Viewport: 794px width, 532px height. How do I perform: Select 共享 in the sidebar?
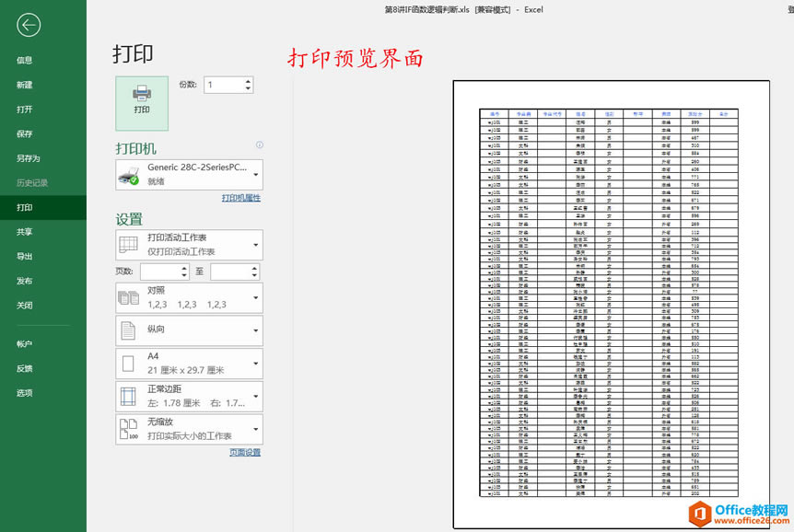tap(43, 232)
